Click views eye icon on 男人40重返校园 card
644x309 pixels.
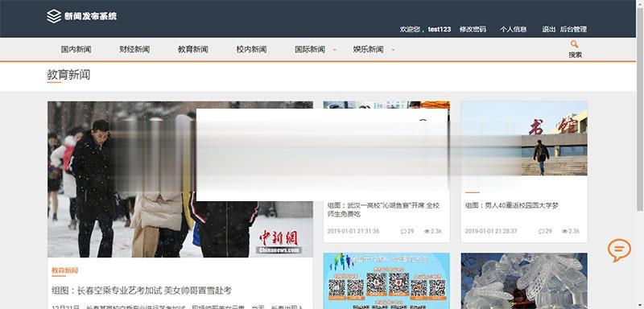tap(565, 232)
